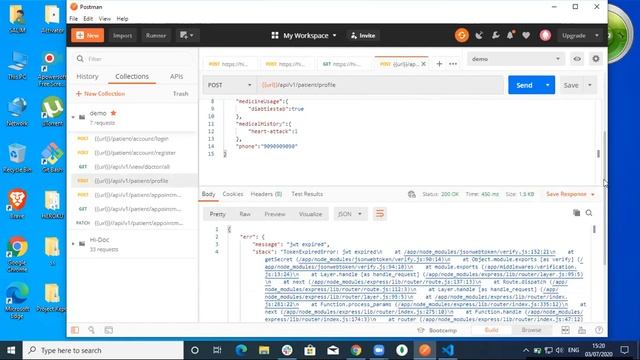The height and width of the screenshot is (360, 640).
Task: Open the help question mark icon
Action: point(599,330)
